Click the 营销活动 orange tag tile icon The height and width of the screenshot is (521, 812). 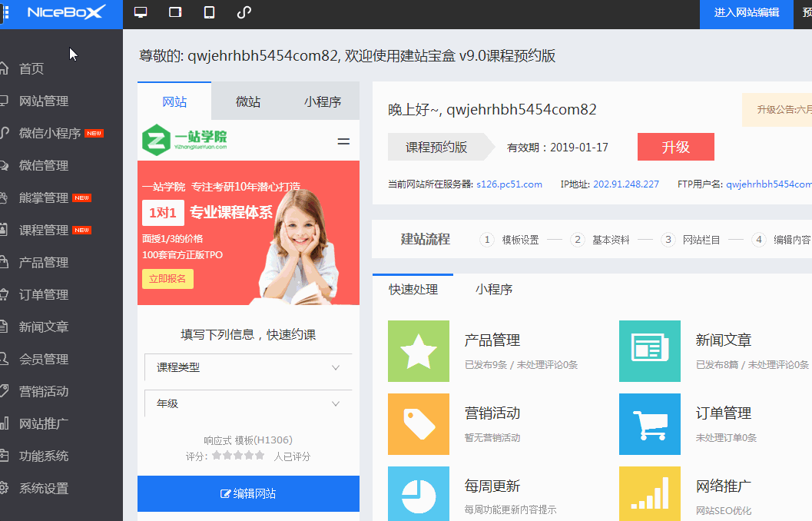[x=419, y=424]
